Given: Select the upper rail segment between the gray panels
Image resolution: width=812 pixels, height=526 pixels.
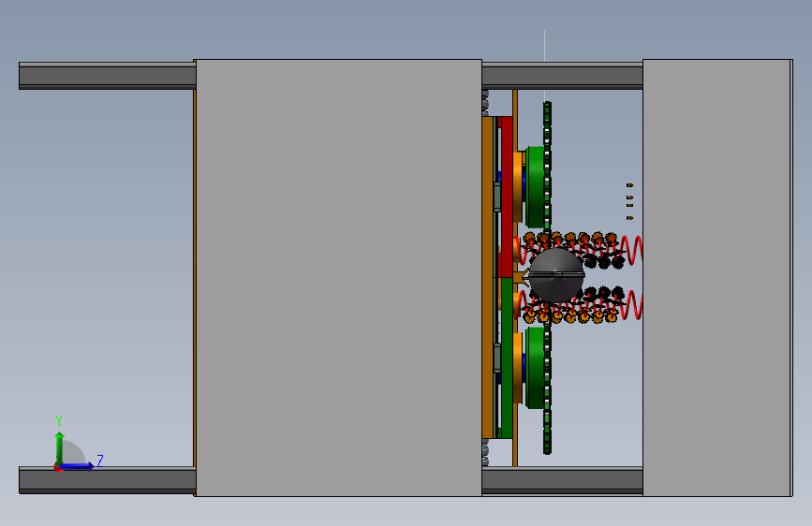Looking at the screenshot, I should point(562,76).
